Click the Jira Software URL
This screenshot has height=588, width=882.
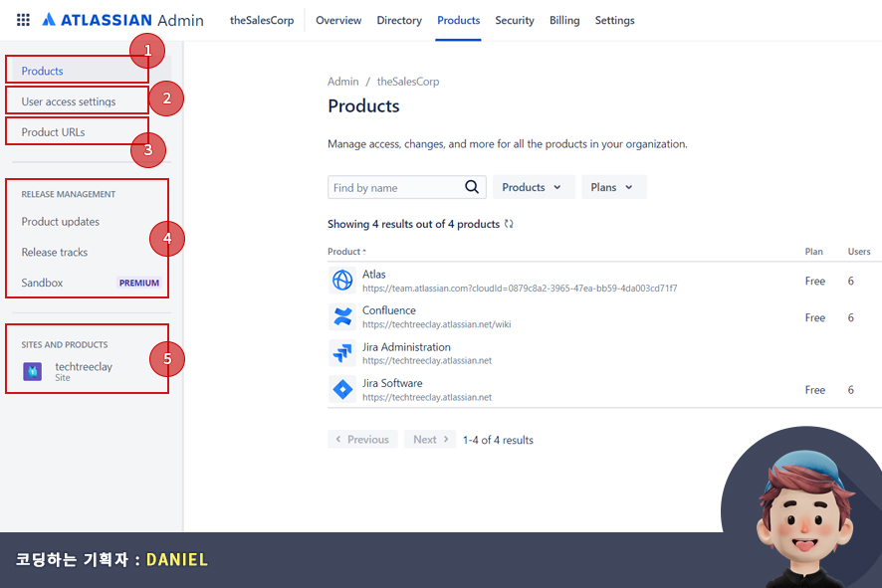pyautogui.click(x=427, y=397)
